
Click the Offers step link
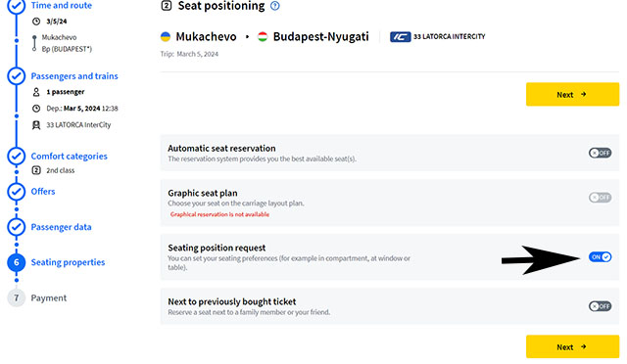pyautogui.click(x=43, y=192)
